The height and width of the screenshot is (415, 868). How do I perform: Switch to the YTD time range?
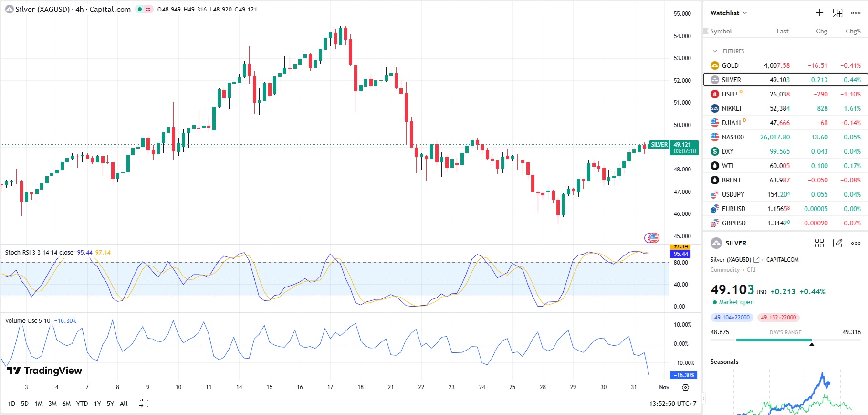point(82,404)
